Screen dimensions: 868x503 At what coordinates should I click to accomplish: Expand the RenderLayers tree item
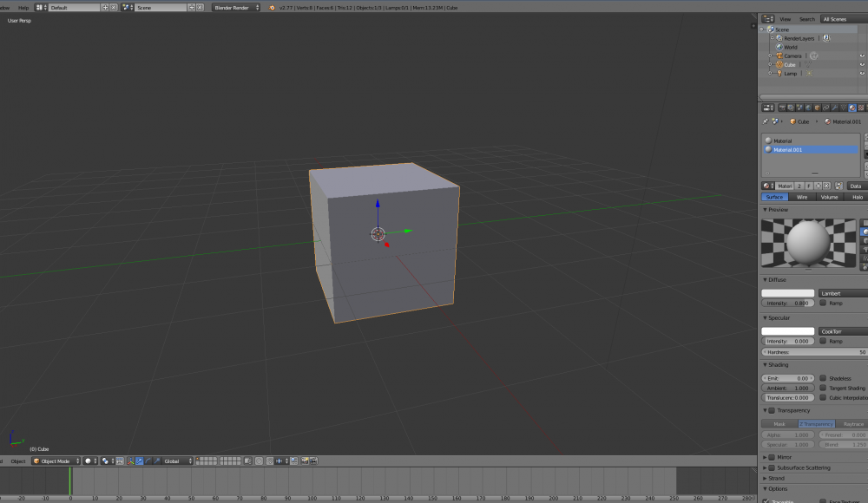(x=773, y=38)
